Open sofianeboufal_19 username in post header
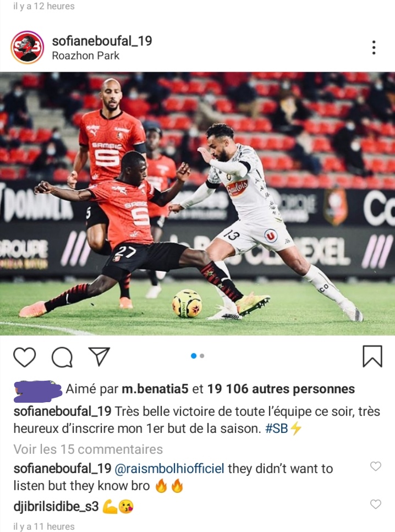The image size is (395, 532). tap(102, 41)
